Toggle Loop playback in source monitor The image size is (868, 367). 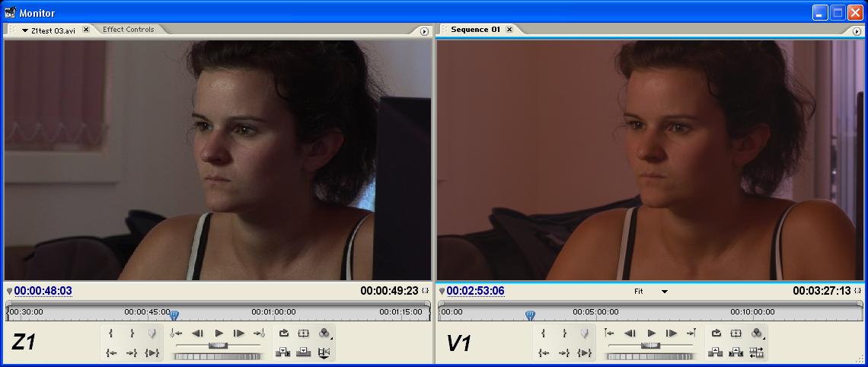283,333
